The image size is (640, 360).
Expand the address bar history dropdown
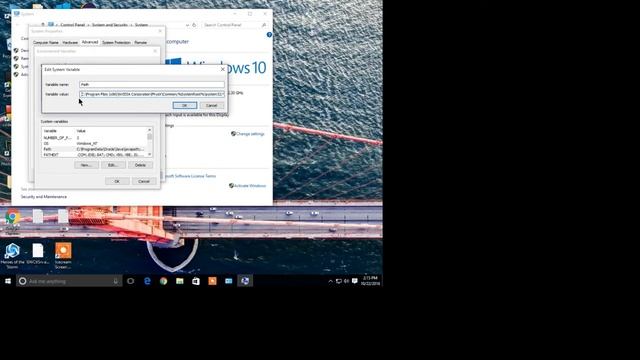click(x=187, y=25)
